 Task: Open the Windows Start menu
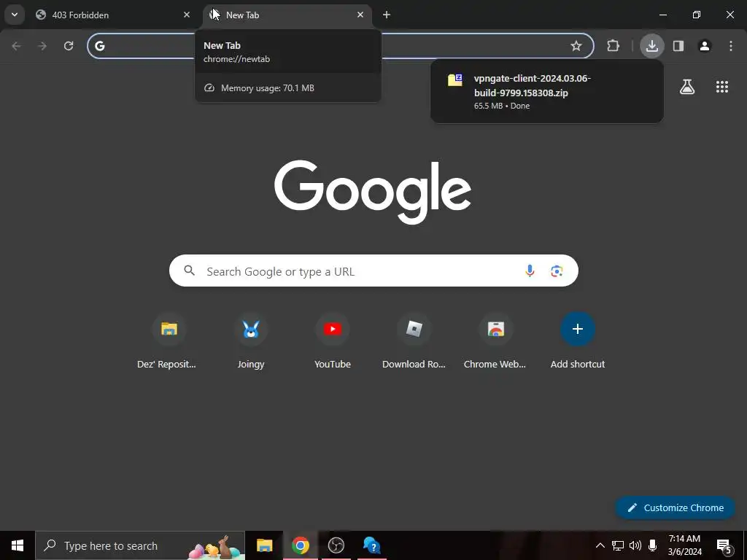coord(18,545)
